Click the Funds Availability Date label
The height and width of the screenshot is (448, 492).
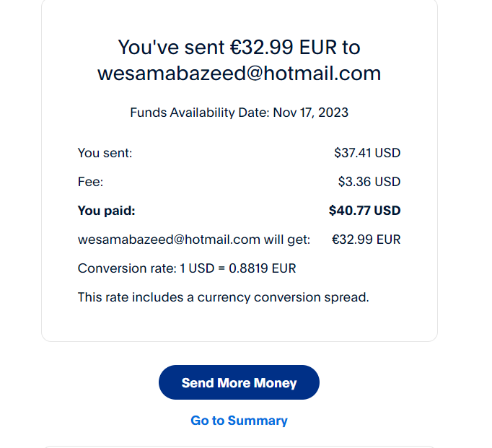[x=199, y=113]
